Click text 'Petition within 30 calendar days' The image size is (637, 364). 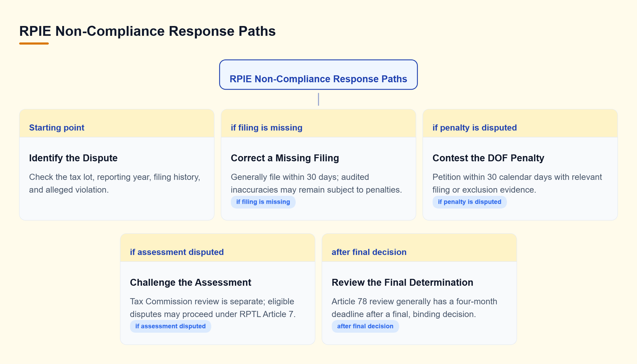pyautogui.click(x=491, y=177)
